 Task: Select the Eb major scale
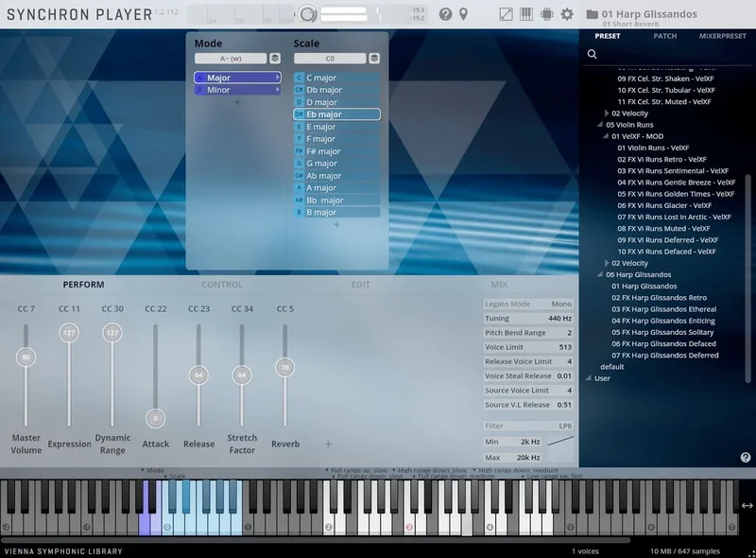(337, 114)
